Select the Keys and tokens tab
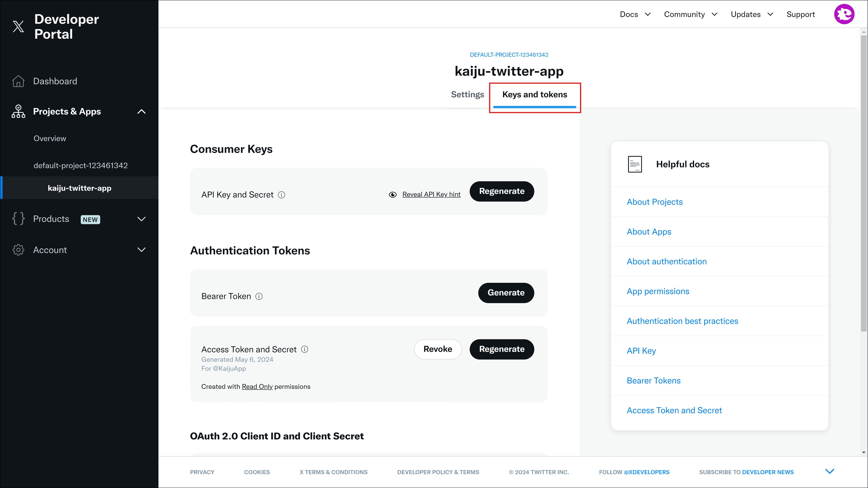Image resolution: width=868 pixels, height=488 pixels. (535, 95)
